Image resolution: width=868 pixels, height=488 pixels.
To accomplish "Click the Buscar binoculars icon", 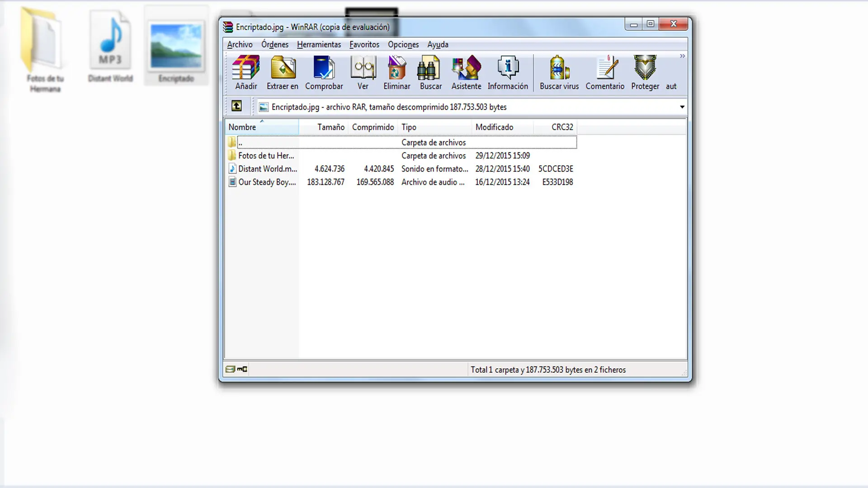I will (429, 68).
